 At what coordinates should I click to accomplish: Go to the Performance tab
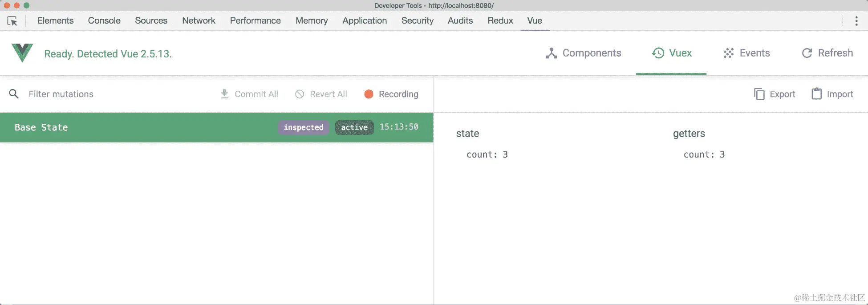coord(256,20)
